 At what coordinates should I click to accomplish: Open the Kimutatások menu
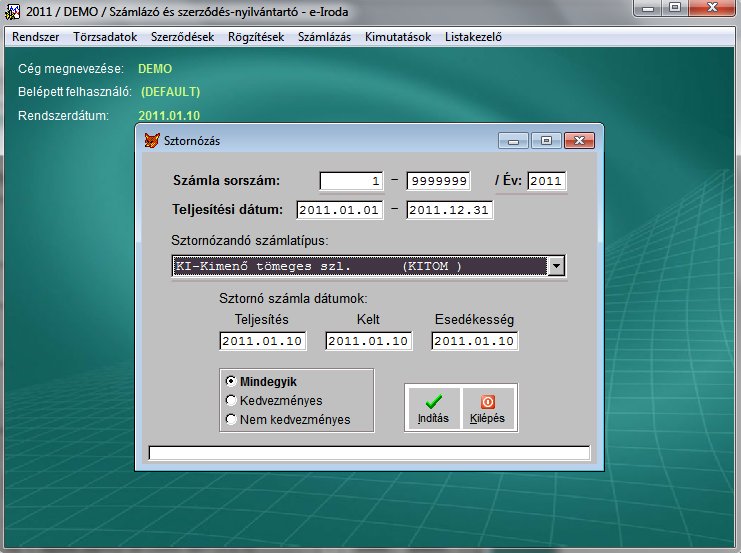pyautogui.click(x=398, y=37)
